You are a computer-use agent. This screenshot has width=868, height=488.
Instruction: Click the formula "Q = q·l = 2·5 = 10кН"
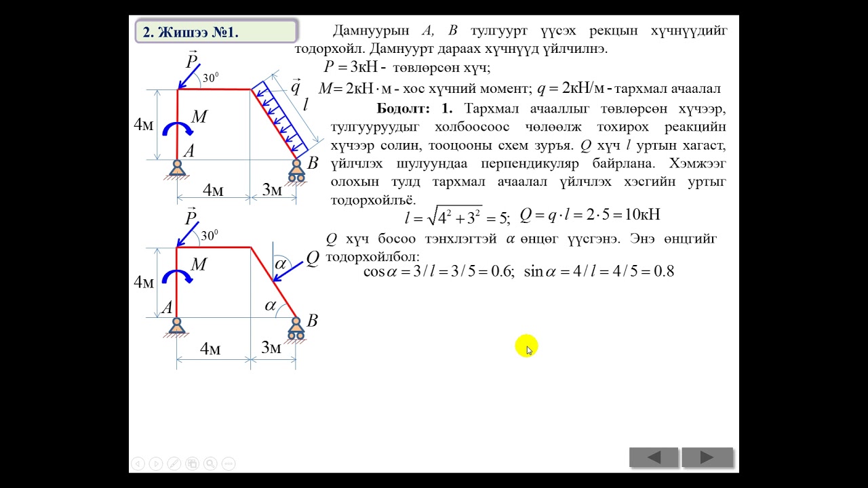tap(590, 215)
